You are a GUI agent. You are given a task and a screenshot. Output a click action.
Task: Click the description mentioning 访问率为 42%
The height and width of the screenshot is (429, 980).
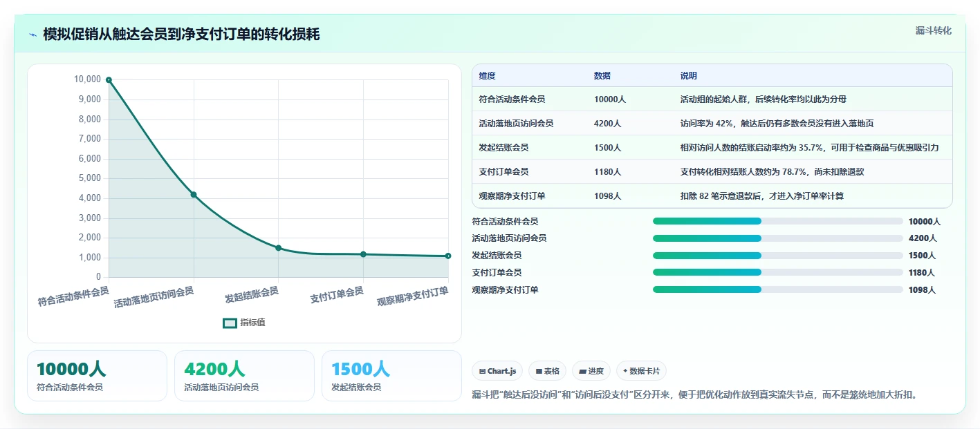click(777, 124)
